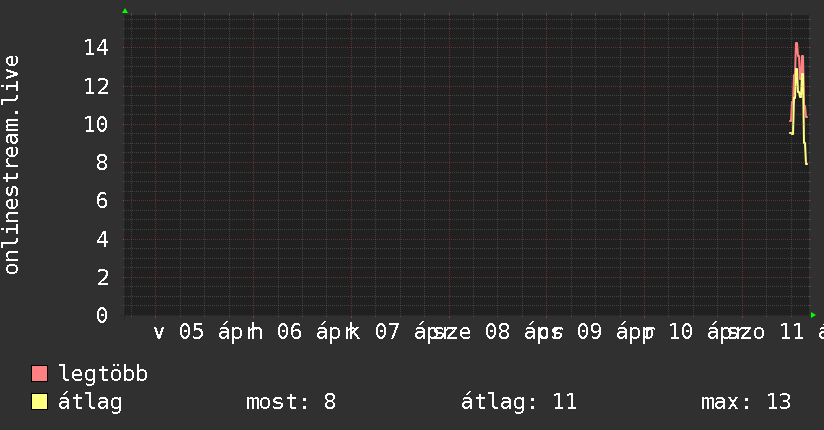Image resolution: width=824 pixels, height=430 pixels.
Task: Click the green arrow atop the y-axis
Action: pyautogui.click(x=125, y=11)
